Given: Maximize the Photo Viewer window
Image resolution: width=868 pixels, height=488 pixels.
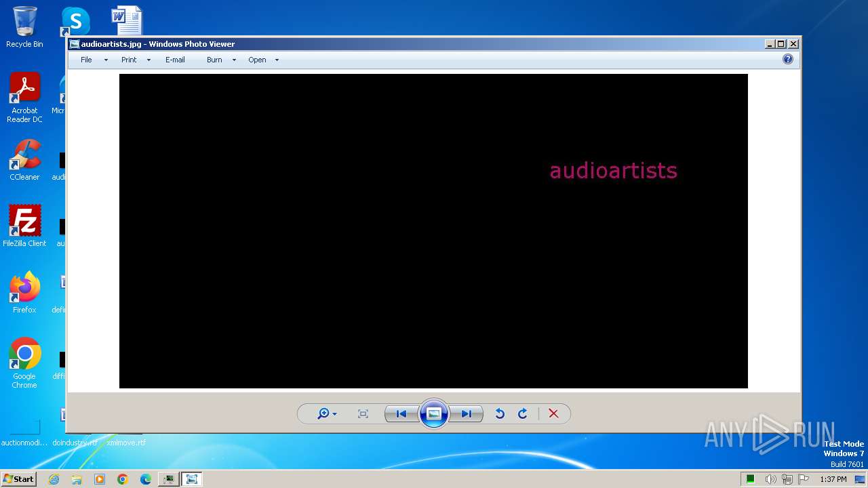Looking at the screenshot, I should click(x=781, y=44).
